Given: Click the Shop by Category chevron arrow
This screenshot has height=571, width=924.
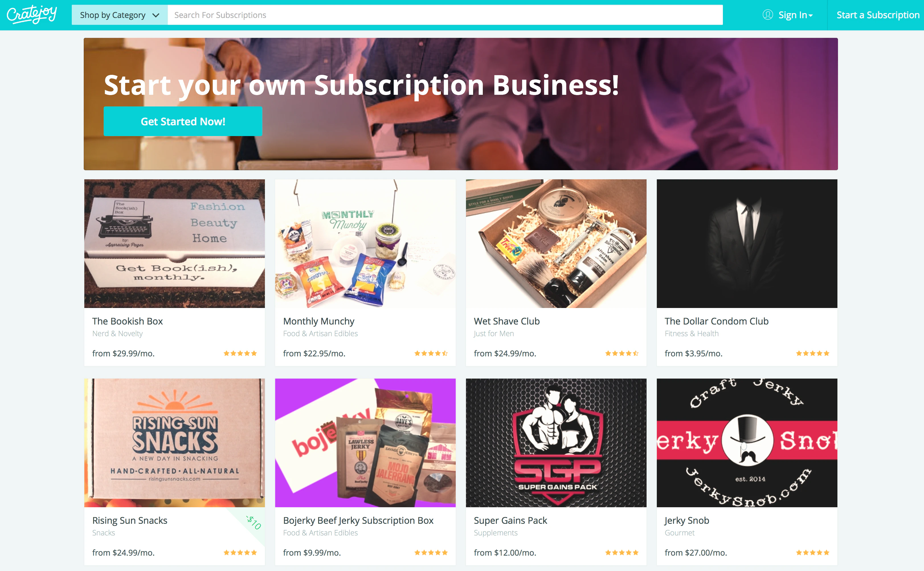Looking at the screenshot, I should coord(156,15).
